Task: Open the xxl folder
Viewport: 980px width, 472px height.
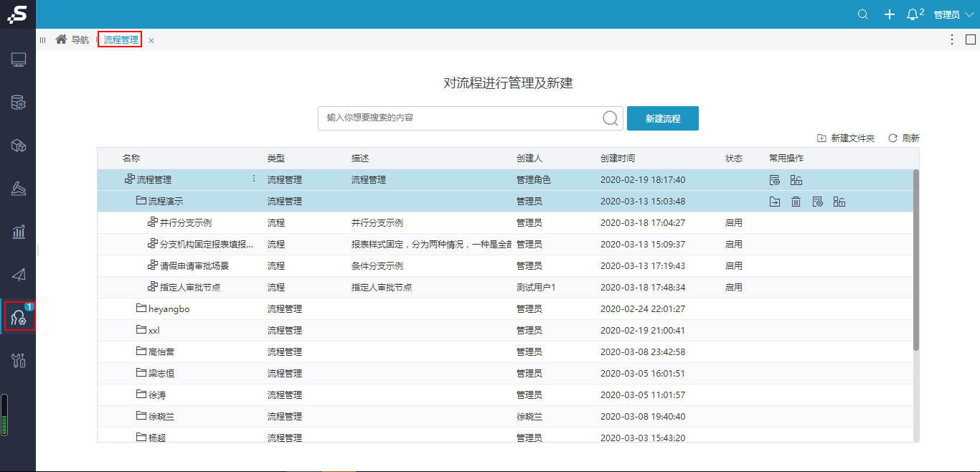Action: [148, 331]
